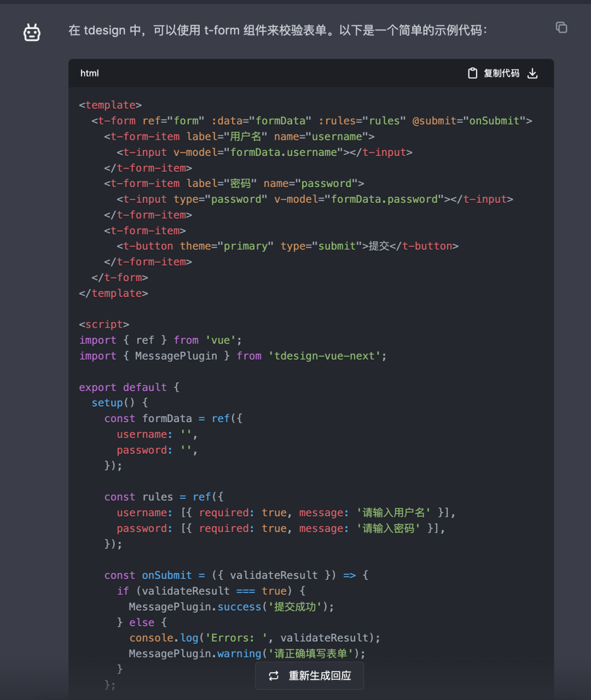Click the console.log('Errors: ') code line
This screenshot has height=700, width=591.
pos(254,638)
